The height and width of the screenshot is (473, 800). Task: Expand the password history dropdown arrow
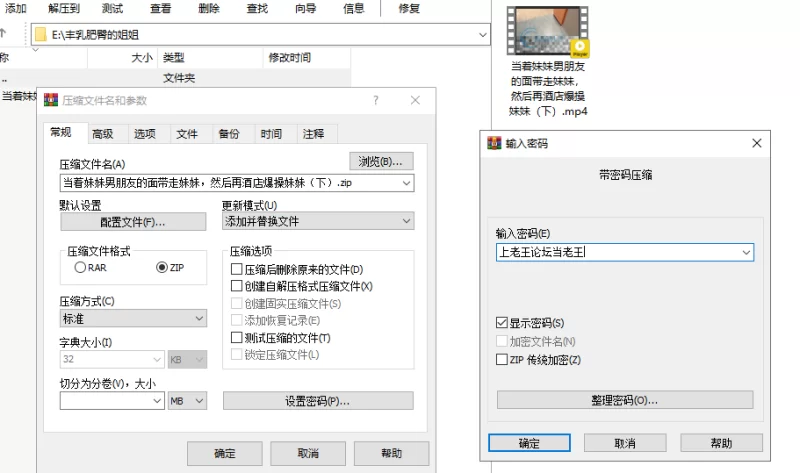tap(746, 252)
